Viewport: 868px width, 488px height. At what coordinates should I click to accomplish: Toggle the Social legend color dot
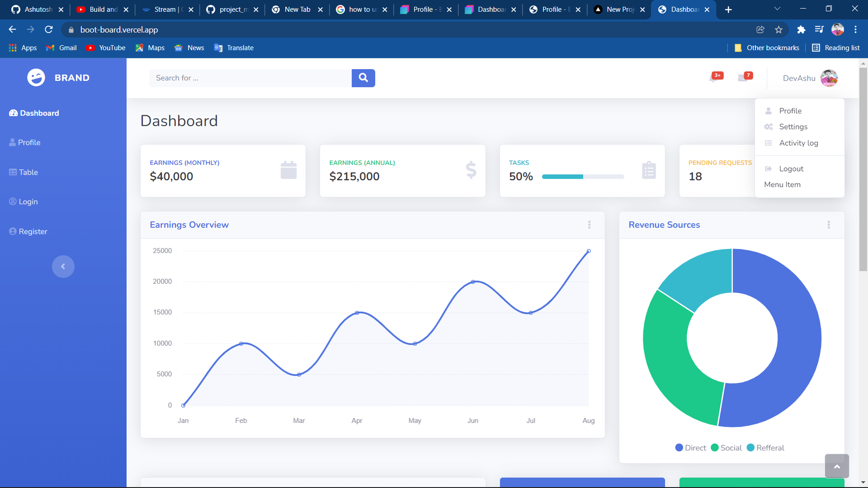click(x=715, y=448)
